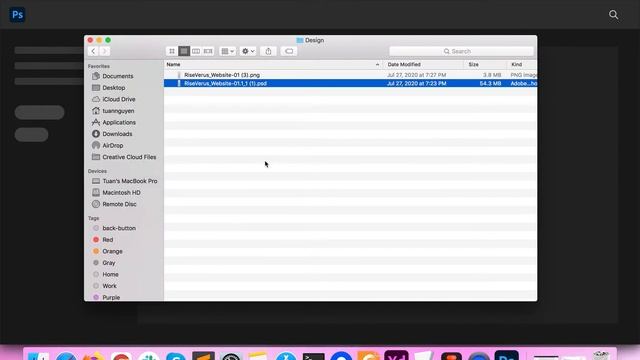Toggle the Name column sort arrow

coord(377,64)
